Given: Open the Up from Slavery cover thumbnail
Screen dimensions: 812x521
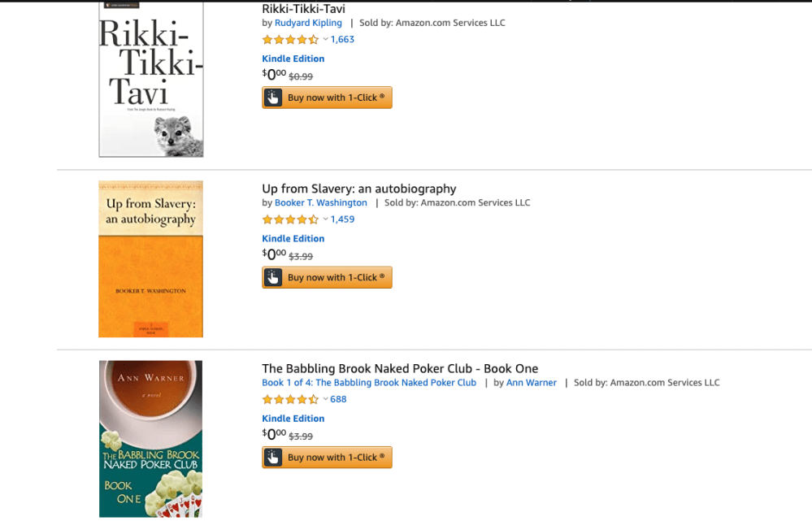Looking at the screenshot, I should point(150,258).
